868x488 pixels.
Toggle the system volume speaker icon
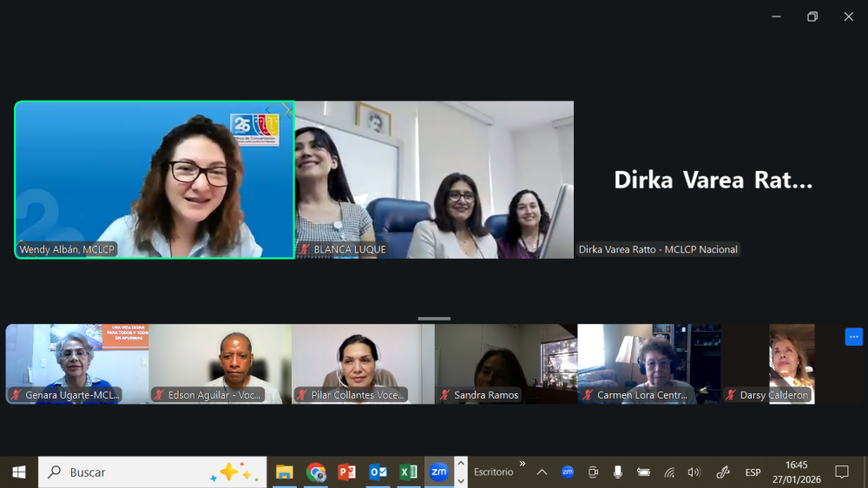click(694, 472)
